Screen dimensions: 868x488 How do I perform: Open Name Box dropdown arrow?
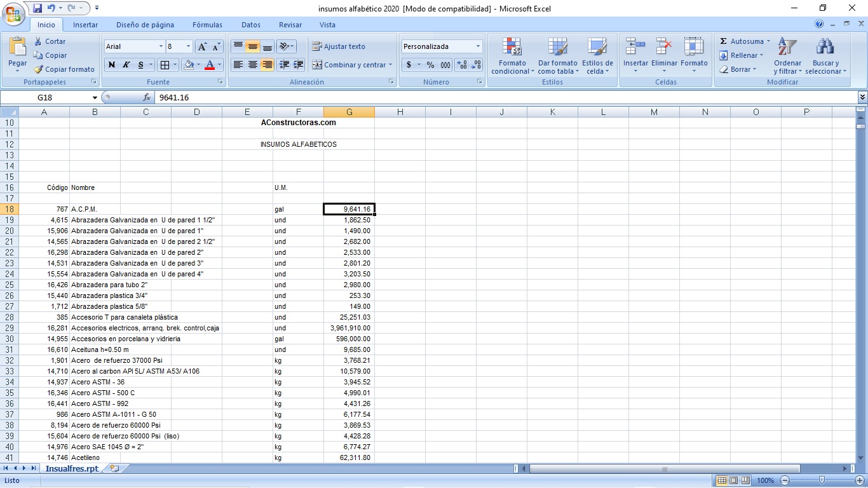coord(95,98)
